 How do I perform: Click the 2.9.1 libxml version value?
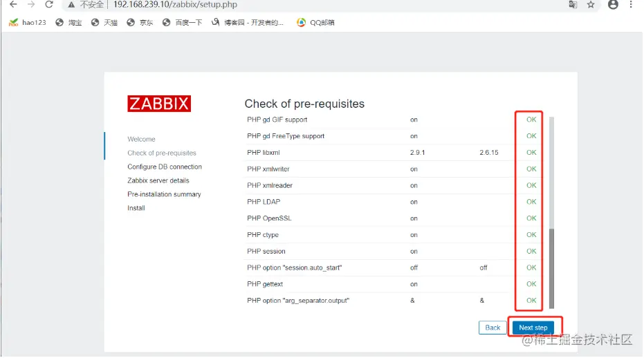(x=417, y=152)
